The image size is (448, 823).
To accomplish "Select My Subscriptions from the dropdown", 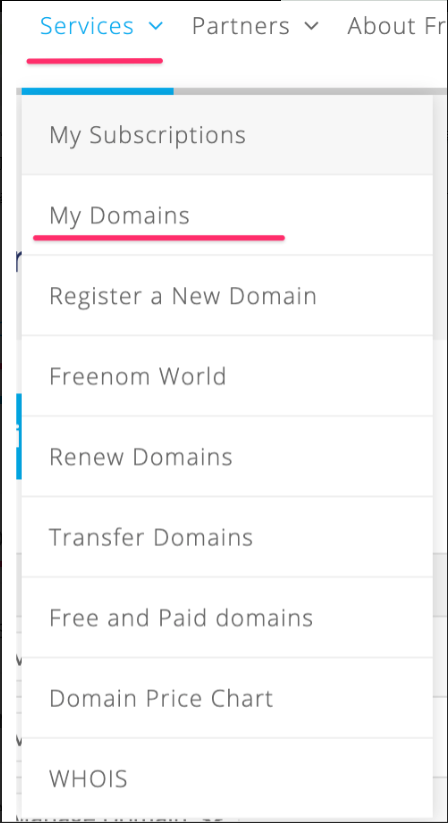I will coord(227,135).
